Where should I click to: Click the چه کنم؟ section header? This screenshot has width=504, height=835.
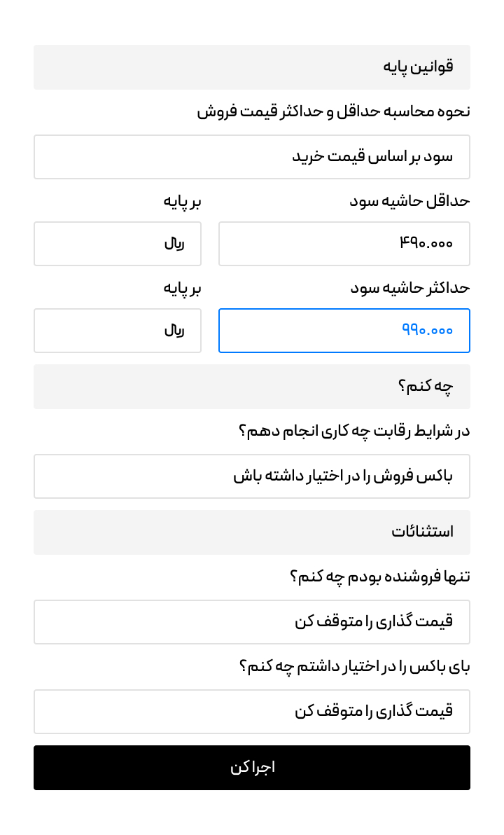pos(252,387)
